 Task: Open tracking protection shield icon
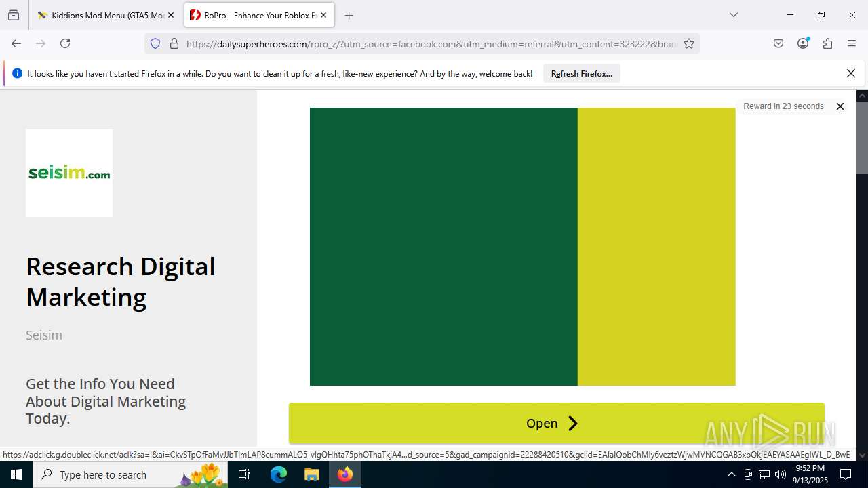point(155,43)
